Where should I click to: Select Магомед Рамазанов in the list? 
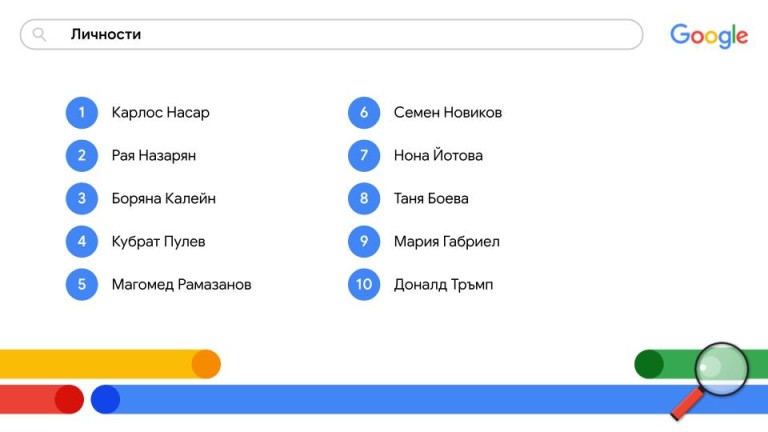point(182,285)
